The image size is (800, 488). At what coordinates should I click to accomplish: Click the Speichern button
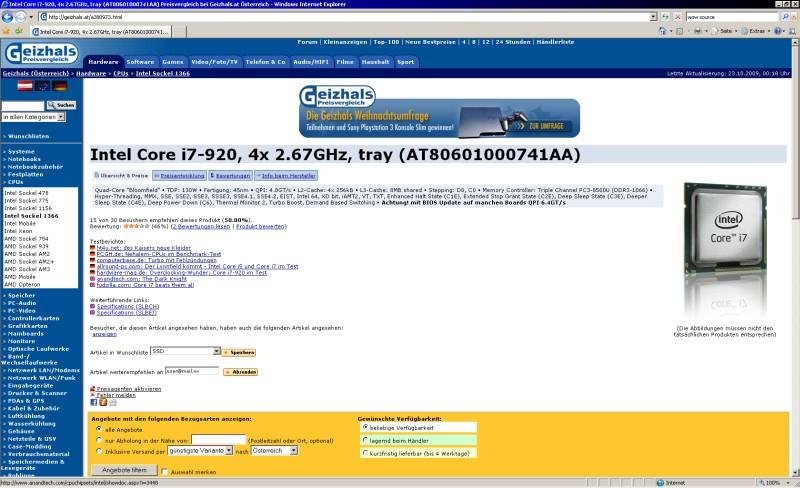tap(239, 352)
